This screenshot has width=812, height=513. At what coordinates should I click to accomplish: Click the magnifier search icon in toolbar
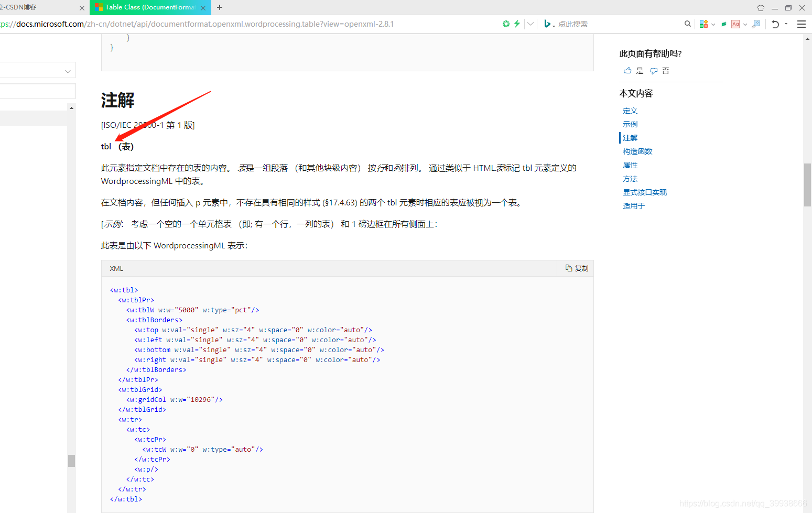687,24
